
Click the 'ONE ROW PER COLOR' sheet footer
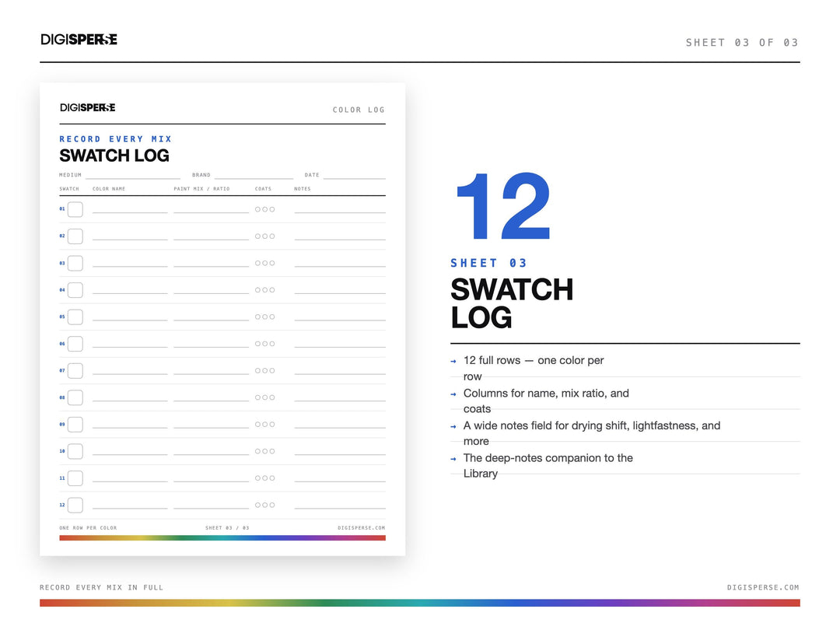[x=88, y=528]
